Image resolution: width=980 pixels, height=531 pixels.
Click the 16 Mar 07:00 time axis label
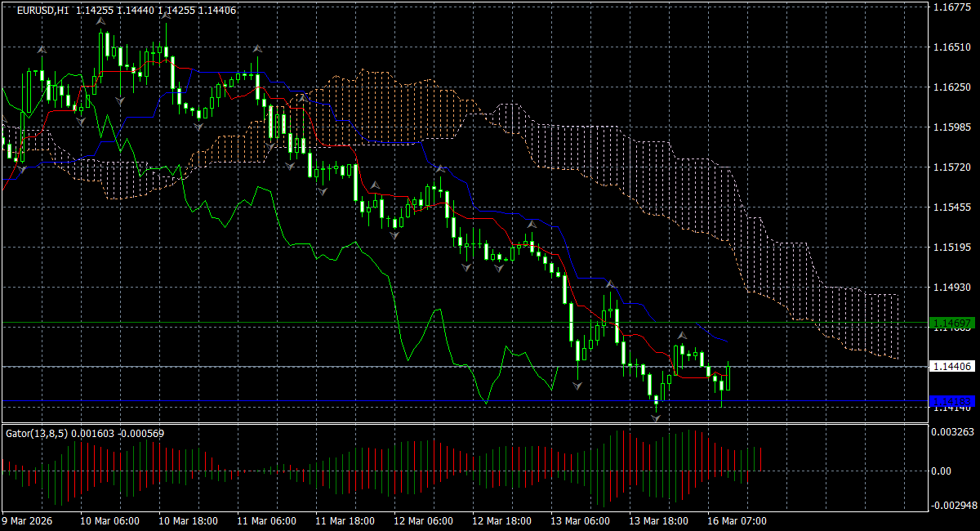[x=737, y=520]
